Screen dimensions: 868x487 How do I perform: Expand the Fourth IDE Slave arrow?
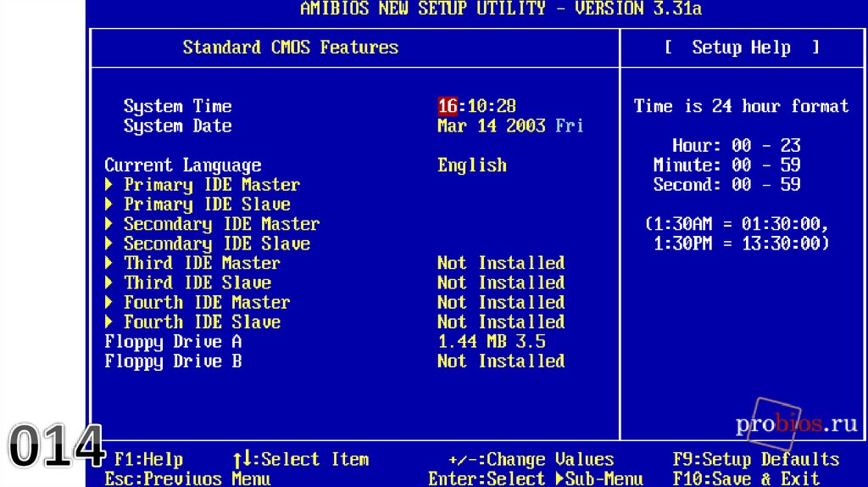coord(109,322)
